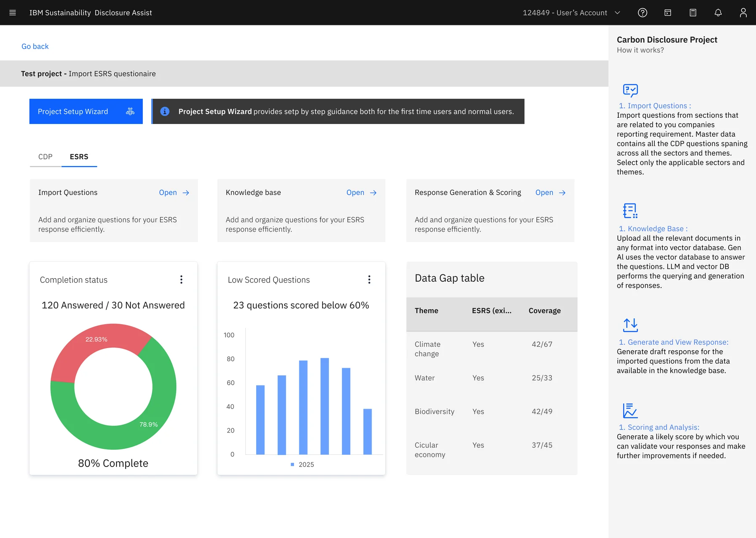Click arrow icon on Knowledge base card
This screenshot has height=538, width=756.
click(373, 193)
